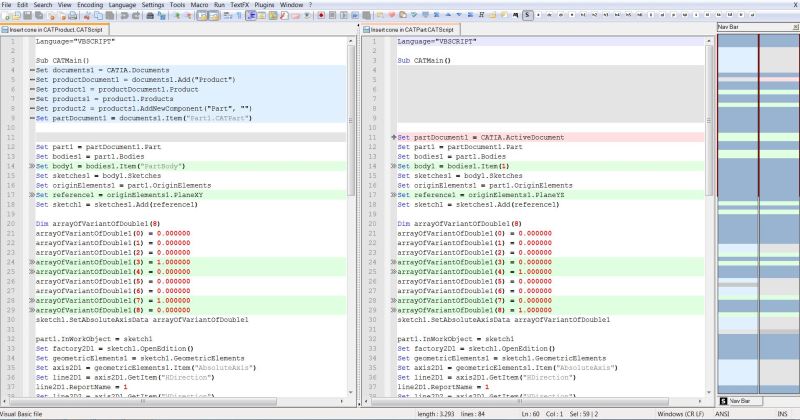Screen dimensions: 800x420
Task: Start macro recording with red circle icon
Action: click(x=321, y=16)
